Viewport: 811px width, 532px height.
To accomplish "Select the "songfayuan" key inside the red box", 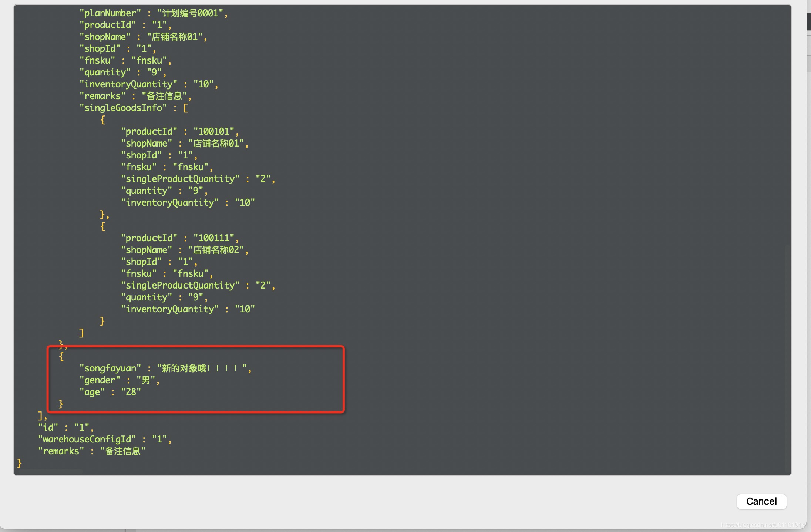I will coord(110,368).
